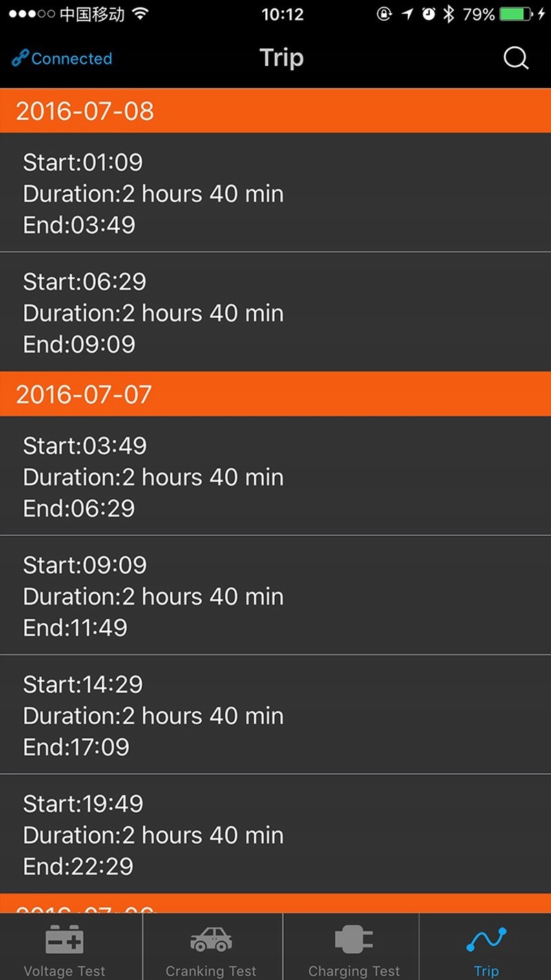The width and height of the screenshot is (551, 980).
Task: Tap the Connected link status icon
Action: point(19,59)
